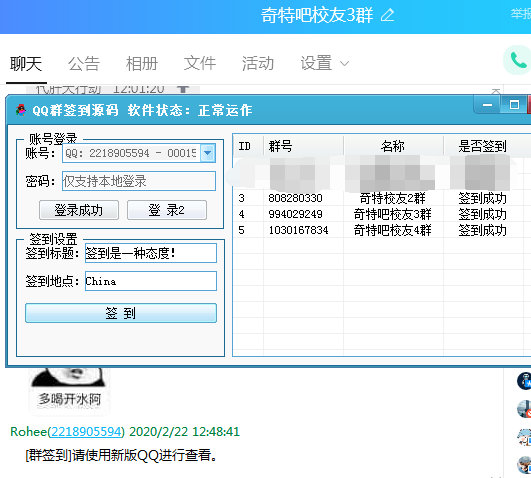Image resolution: width=531 pixels, height=478 pixels.
Task: Select the 账号 combo box field
Action: (x=139, y=153)
